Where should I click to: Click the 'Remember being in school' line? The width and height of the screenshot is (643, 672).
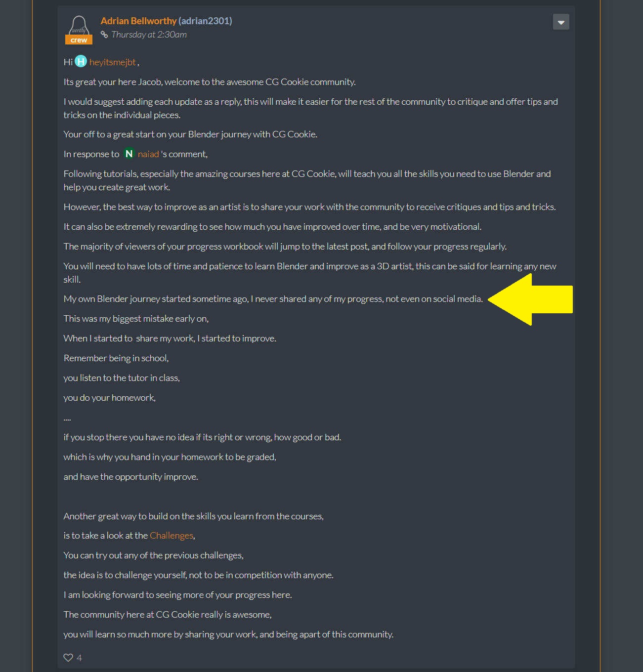116,358
